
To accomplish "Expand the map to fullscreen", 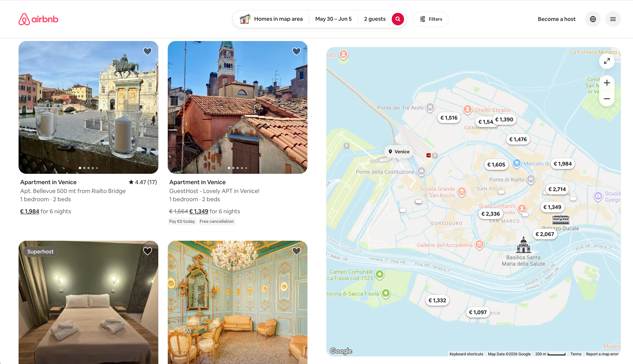I will tap(607, 61).
